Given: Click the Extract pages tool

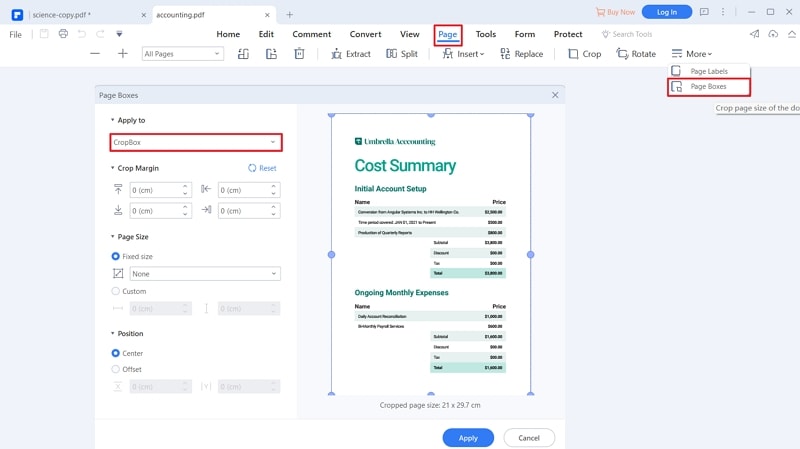Looking at the screenshot, I should (351, 54).
